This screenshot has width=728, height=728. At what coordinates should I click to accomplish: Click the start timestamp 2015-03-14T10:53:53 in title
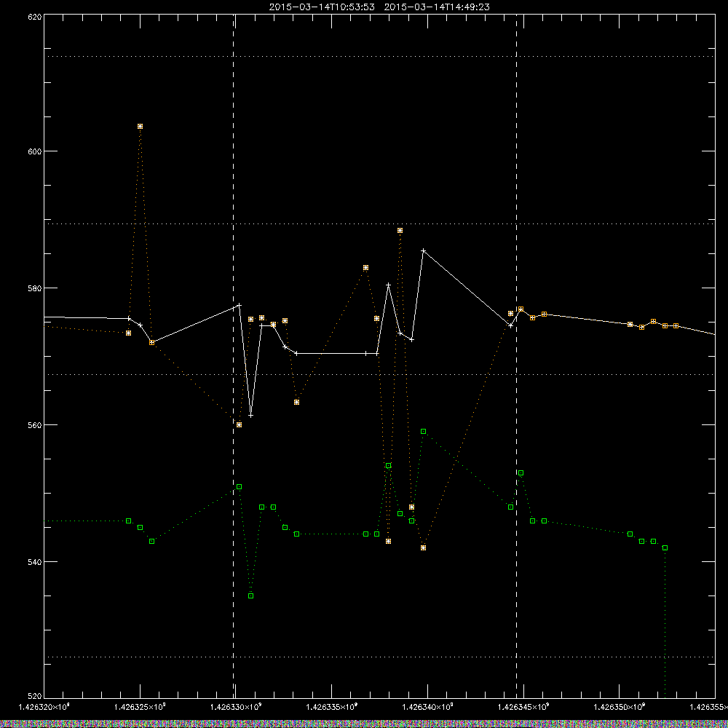[322, 7]
